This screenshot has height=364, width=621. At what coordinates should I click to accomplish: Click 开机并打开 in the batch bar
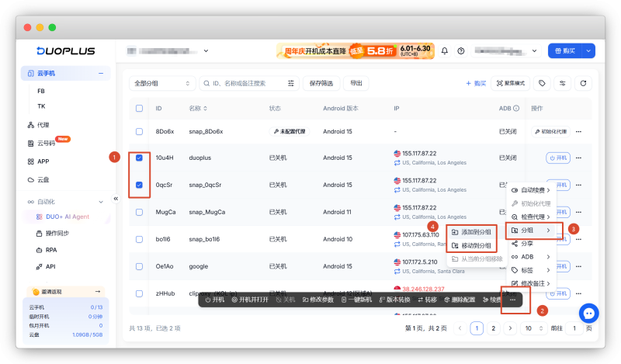click(250, 300)
